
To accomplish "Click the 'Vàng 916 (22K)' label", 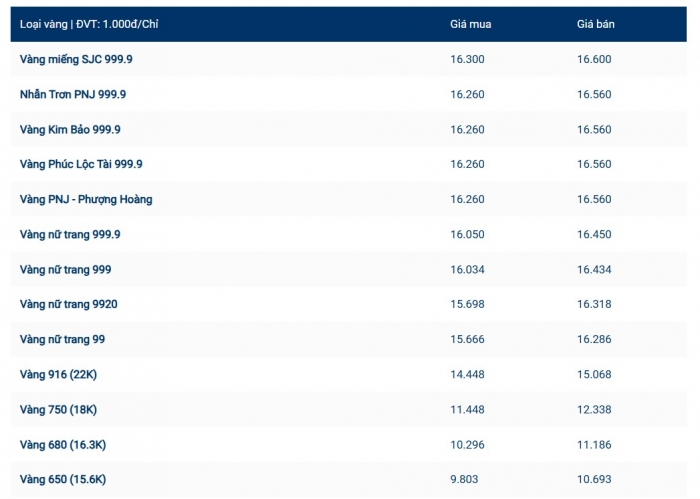I will pos(58,374).
